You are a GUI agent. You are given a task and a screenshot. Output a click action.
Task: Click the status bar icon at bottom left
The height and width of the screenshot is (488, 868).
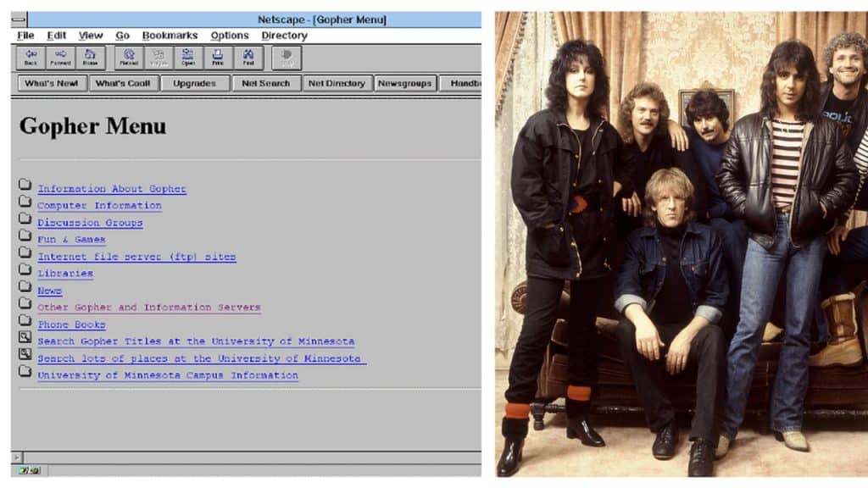point(30,470)
